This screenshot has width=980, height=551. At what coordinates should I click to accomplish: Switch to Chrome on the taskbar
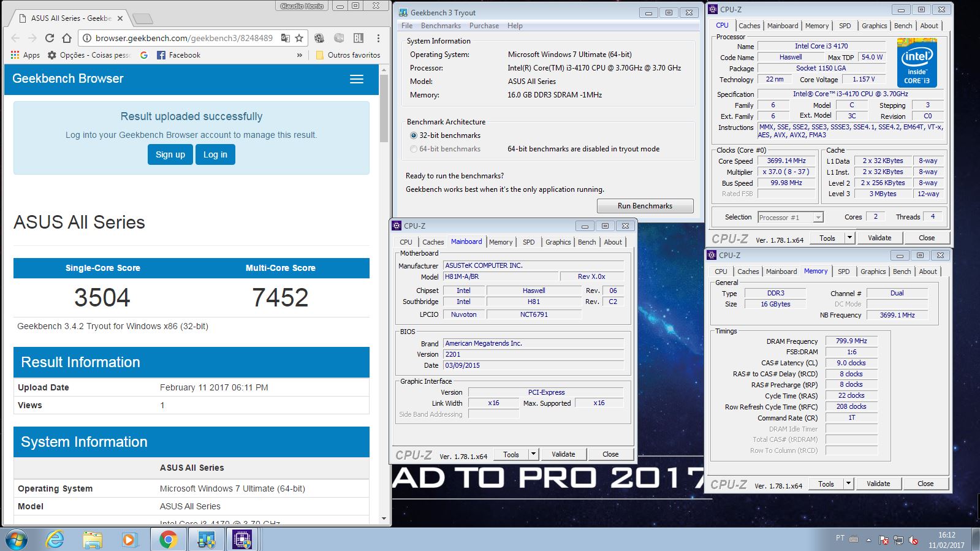point(168,539)
